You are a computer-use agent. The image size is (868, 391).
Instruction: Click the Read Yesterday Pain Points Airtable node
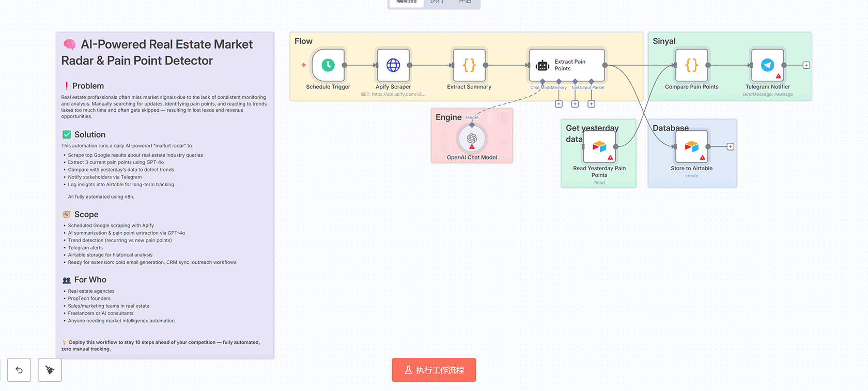click(599, 147)
